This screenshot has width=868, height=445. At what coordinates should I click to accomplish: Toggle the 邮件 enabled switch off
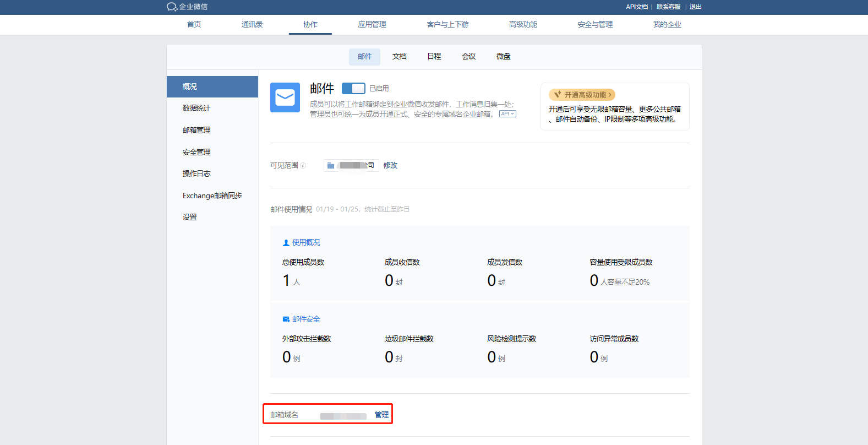tap(353, 88)
